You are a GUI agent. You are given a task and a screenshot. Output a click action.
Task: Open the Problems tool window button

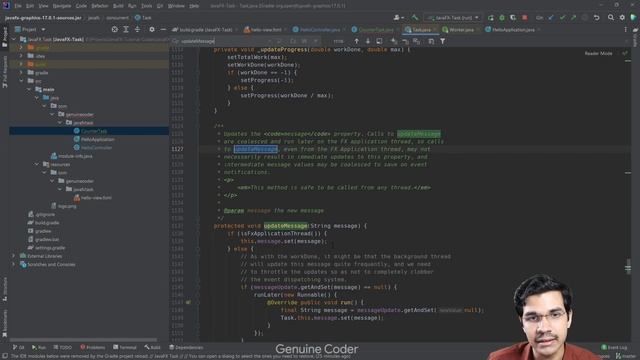(93, 347)
